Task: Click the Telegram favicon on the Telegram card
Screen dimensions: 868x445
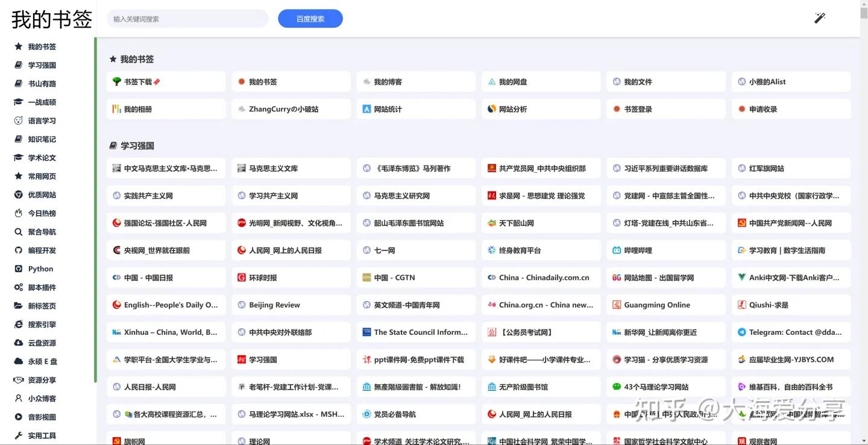Action: point(742,332)
